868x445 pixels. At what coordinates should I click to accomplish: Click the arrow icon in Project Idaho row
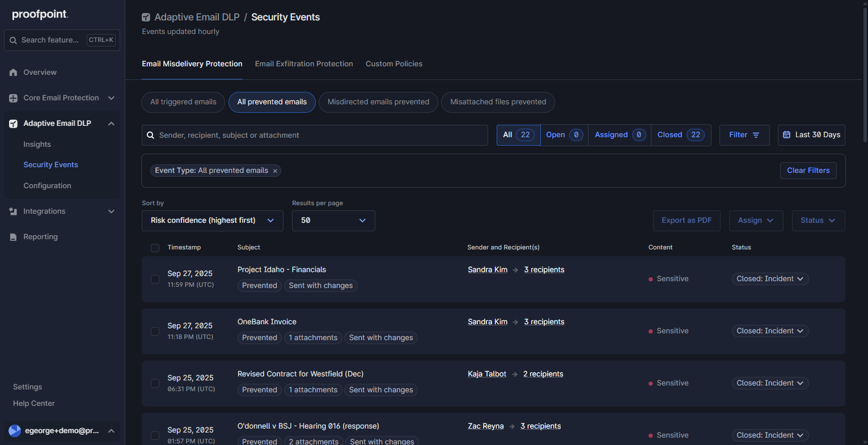515,270
